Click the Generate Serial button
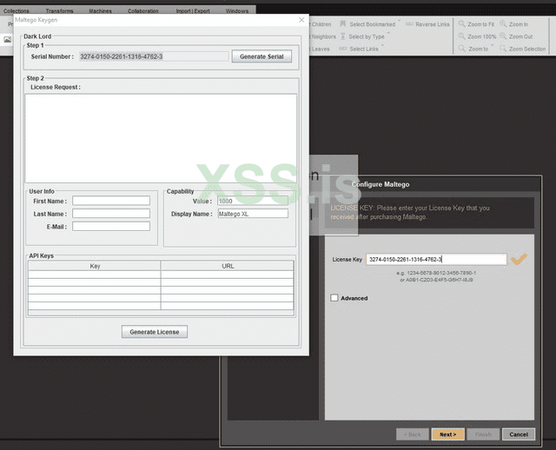 coord(262,56)
